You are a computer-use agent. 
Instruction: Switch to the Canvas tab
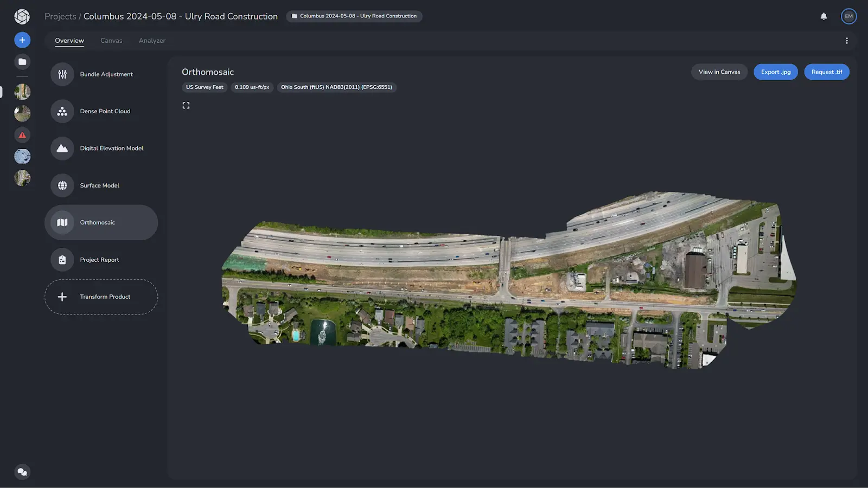coord(111,41)
